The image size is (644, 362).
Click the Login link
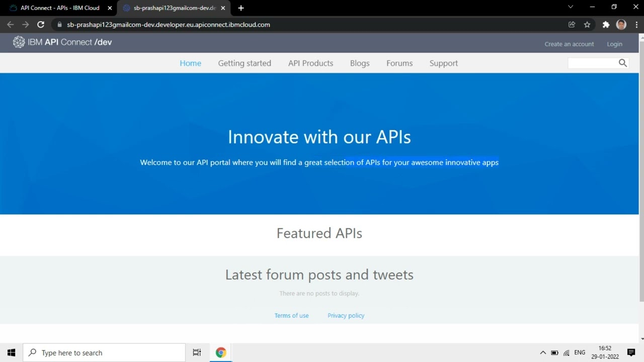[614, 44]
